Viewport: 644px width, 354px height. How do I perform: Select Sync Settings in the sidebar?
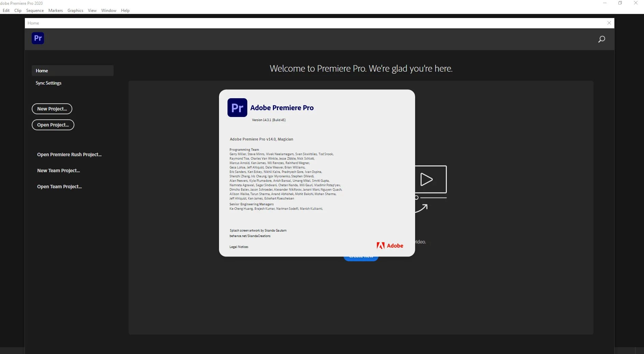pos(48,83)
